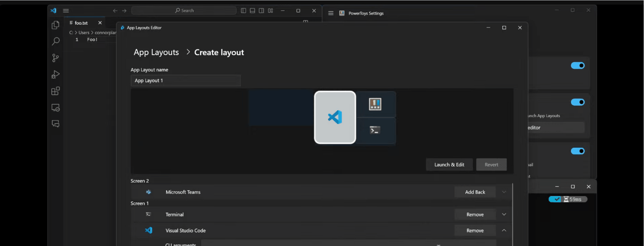Add Back Microsoft Teams to layout
Viewport: 644px width, 246px height.
(475, 192)
